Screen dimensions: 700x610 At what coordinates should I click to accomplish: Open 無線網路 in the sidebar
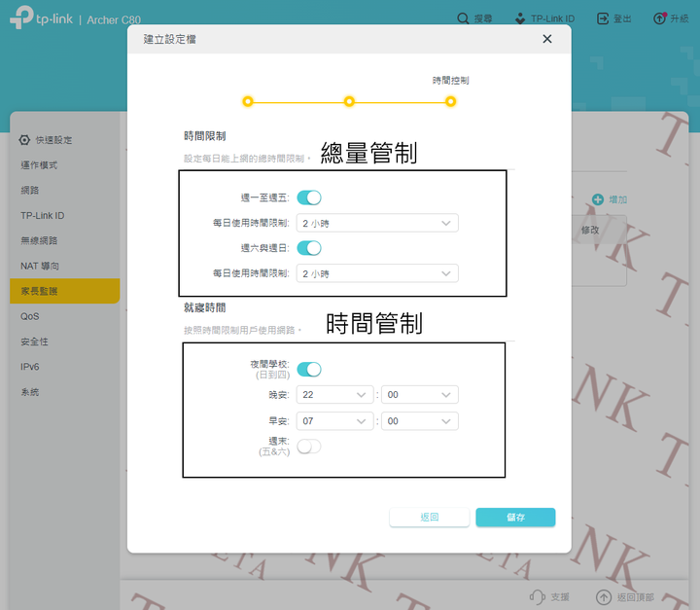coord(39,240)
